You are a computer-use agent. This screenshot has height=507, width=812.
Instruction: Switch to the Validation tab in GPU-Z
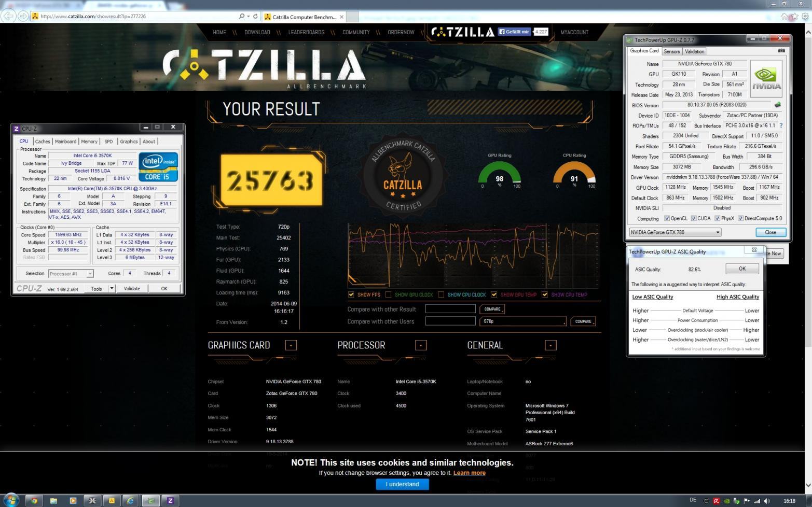[x=694, y=51]
